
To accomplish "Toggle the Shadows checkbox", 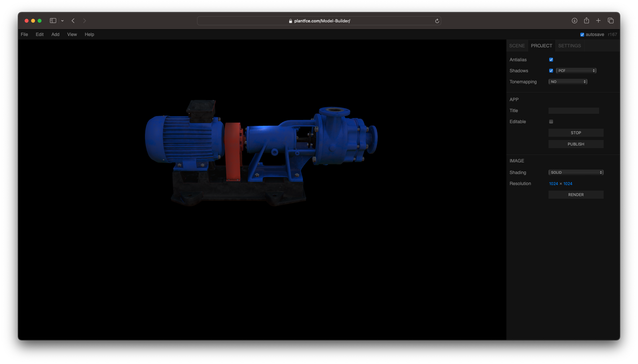I will 551,71.
